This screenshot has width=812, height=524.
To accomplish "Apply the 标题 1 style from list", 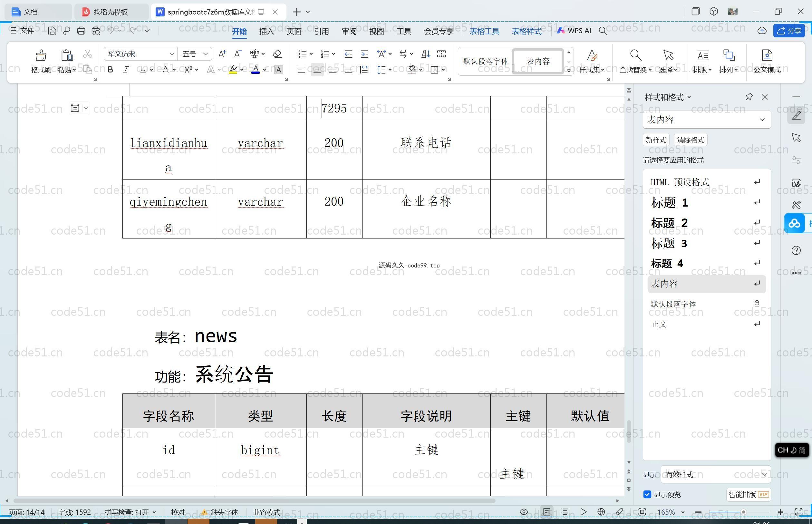I will (707, 203).
